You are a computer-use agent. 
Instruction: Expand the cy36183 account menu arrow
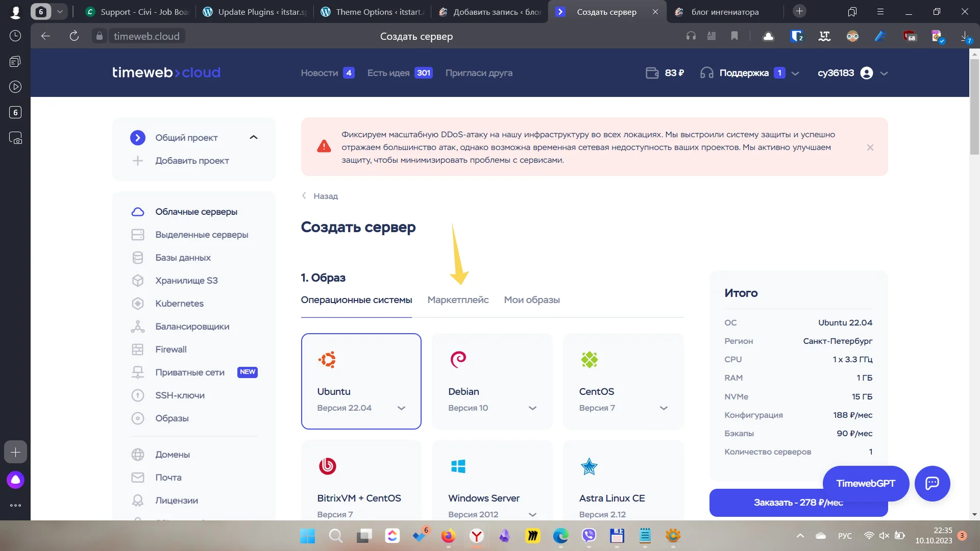pos(884,73)
